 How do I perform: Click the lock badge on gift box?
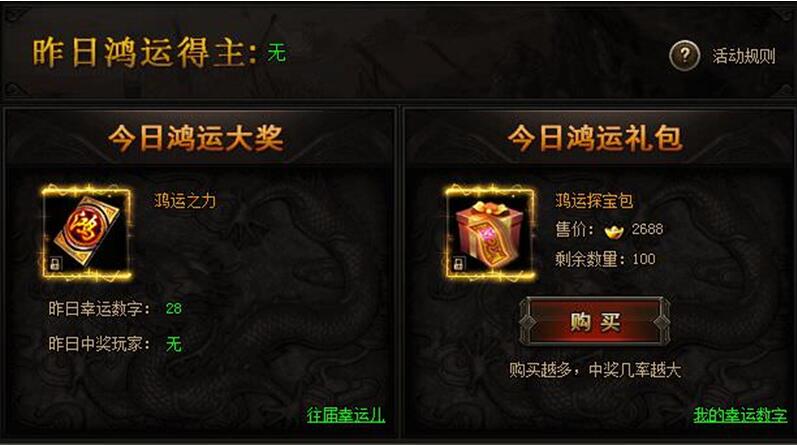click(458, 263)
